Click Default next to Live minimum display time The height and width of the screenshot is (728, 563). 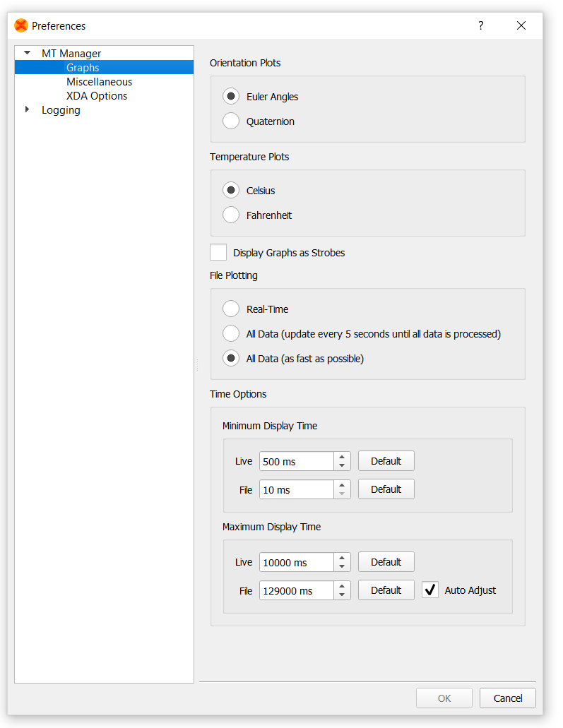click(x=386, y=460)
